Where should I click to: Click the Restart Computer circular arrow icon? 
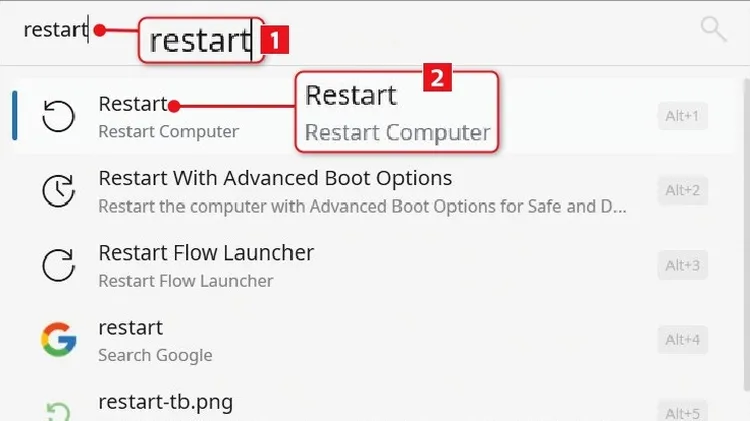coord(58,116)
